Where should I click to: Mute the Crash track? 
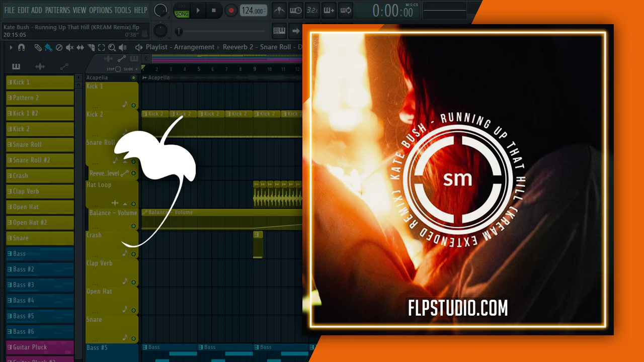click(x=133, y=253)
